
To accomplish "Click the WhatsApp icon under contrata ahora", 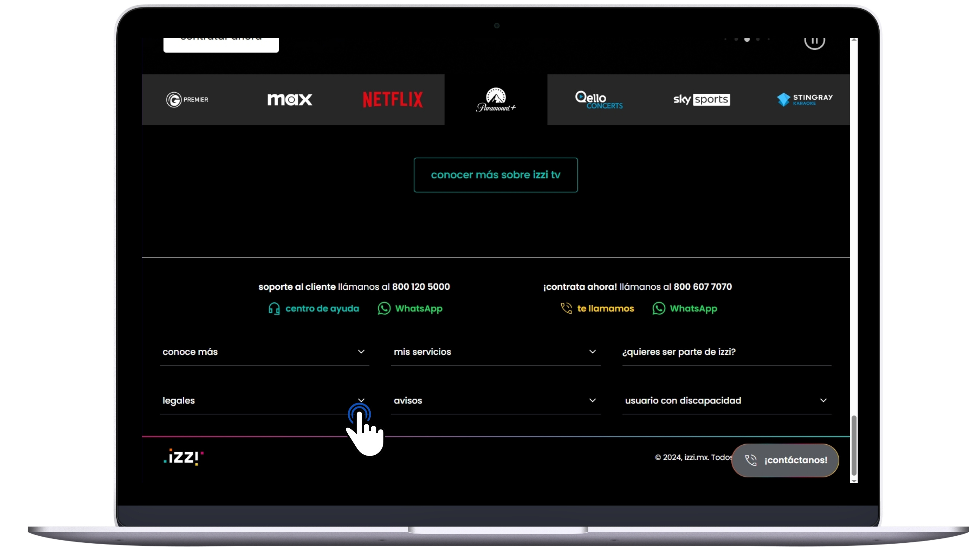I will (x=659, y=309).
